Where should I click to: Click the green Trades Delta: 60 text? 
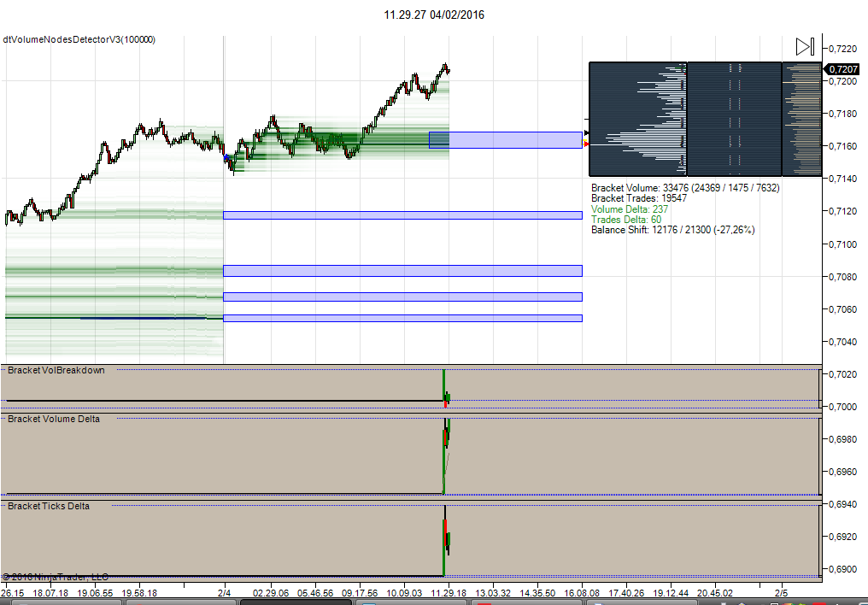[626, 220]
